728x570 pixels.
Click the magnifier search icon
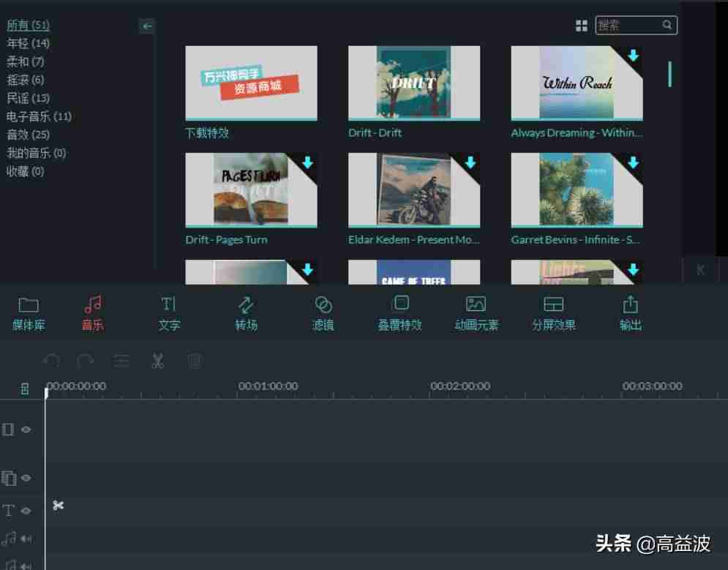coord(667,25)
